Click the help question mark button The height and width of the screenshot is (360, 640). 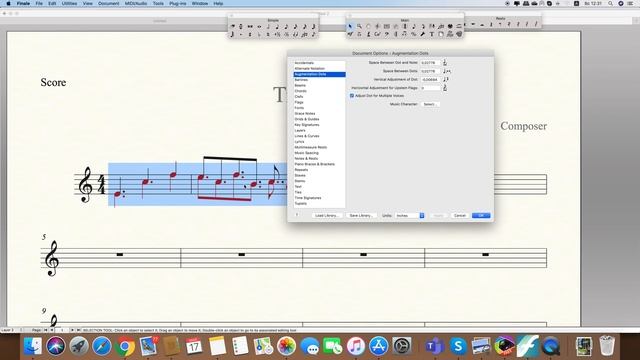pyautogui.click(x=297, y=215)
